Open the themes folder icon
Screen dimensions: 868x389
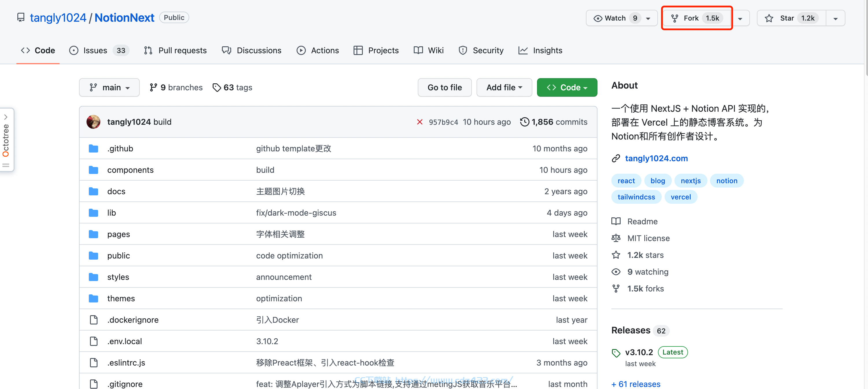coord(93,298)
